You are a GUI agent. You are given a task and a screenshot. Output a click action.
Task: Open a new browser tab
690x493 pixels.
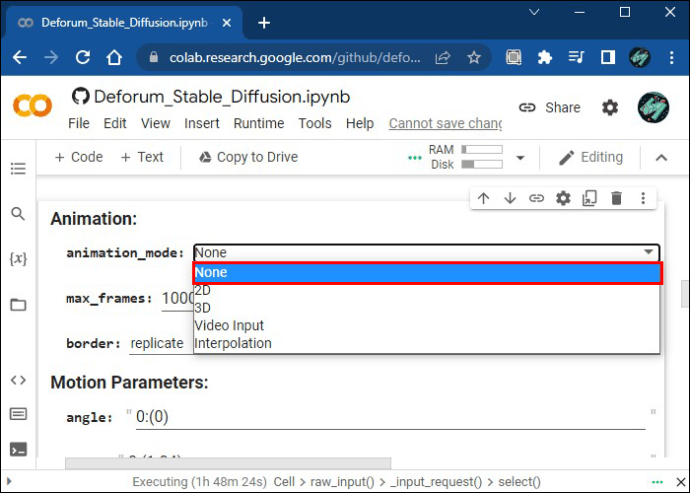tap(264, 22)
